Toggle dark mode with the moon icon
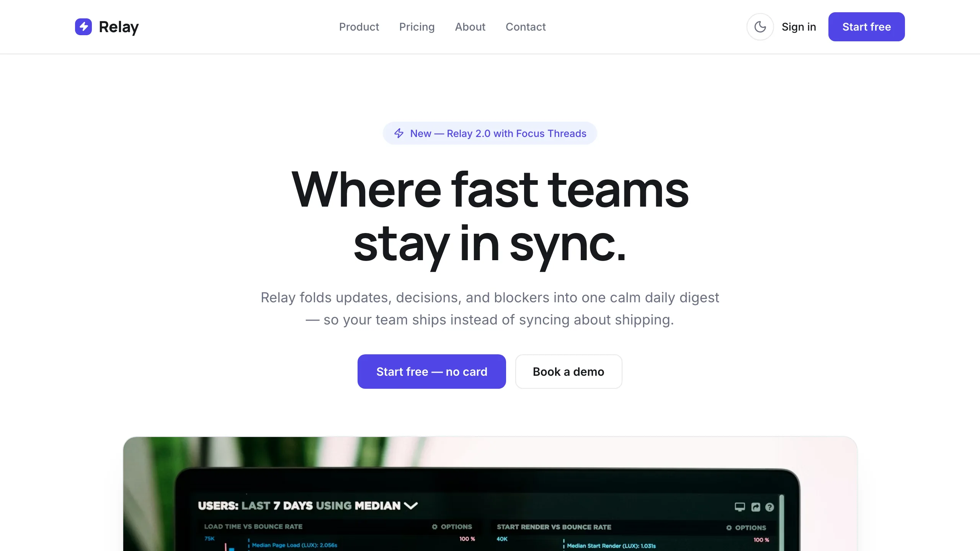The image size is (980, 551). click(760, 27)
